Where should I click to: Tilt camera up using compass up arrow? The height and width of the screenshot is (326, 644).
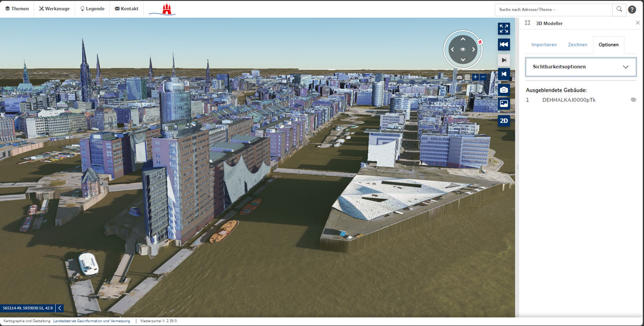pos(463,39)
